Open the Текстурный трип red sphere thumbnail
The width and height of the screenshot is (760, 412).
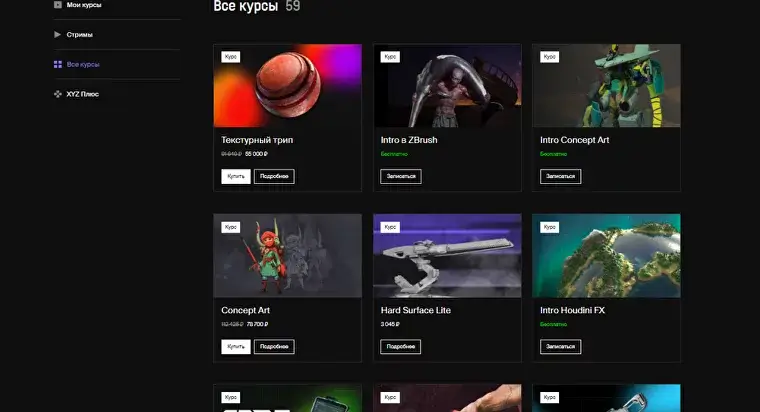pos(287,86)
